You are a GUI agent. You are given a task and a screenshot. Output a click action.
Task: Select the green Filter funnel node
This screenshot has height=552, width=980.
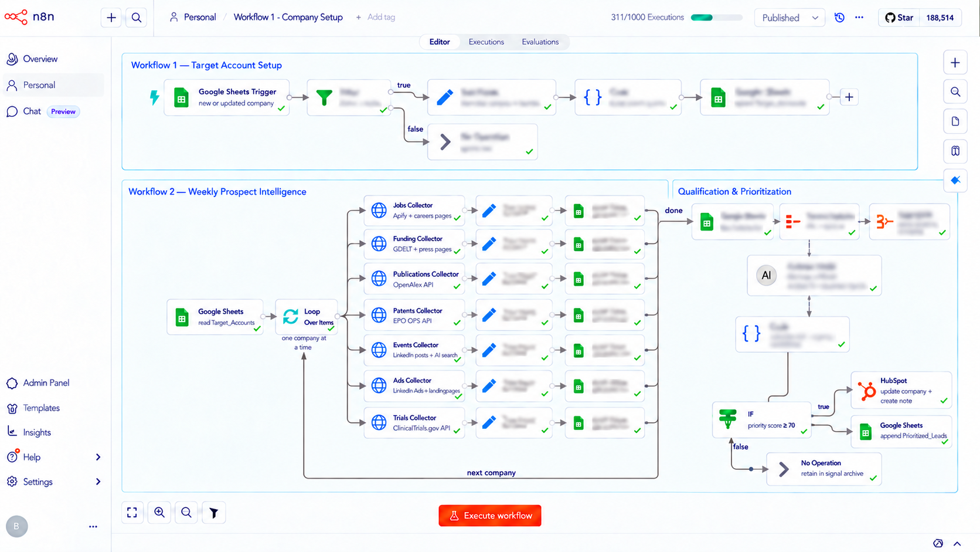(x=349, y=97)
